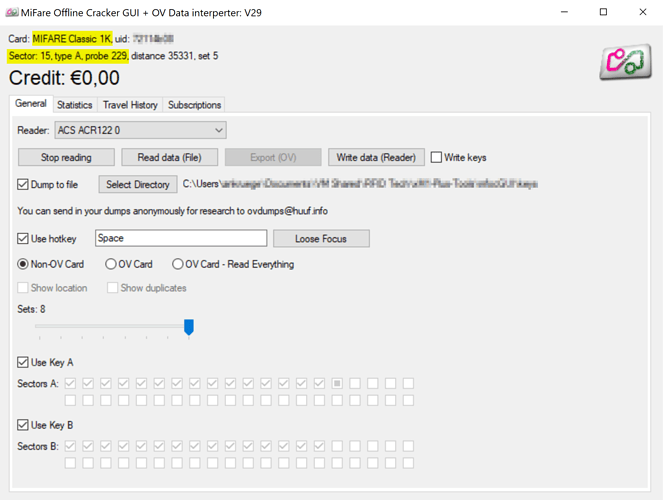Click the ovdumps@huuf.info research text
Screen dimensions: 663x500
[173, 210]
